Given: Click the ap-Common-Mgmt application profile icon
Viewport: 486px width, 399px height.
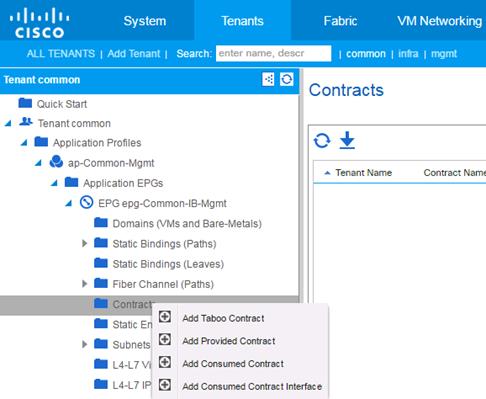Looking at the screenshot, I should click(56, 162).
